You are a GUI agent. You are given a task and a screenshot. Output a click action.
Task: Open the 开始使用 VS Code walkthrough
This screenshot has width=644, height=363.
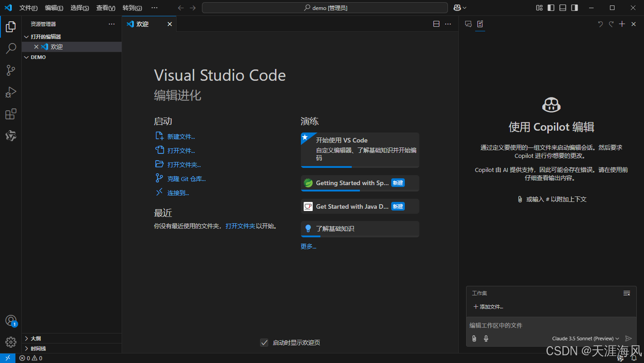[360, 150]
